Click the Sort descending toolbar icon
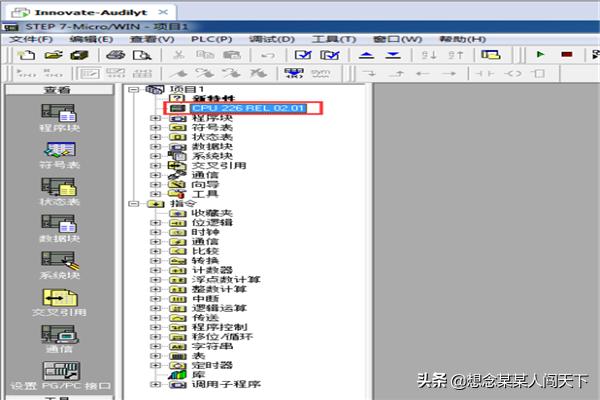The height and width of the screenshot is (400, 600). pos(455,55)
